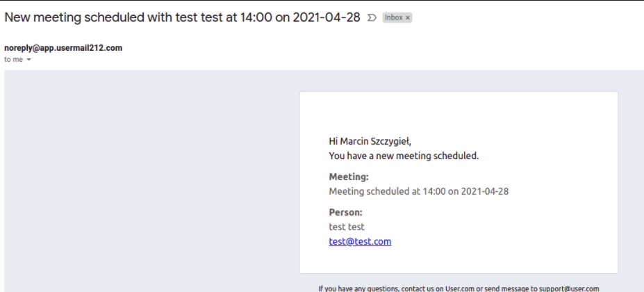Open the test@test.com email link
This screenshot has width=644, height=292.
(x=360, y=241)
